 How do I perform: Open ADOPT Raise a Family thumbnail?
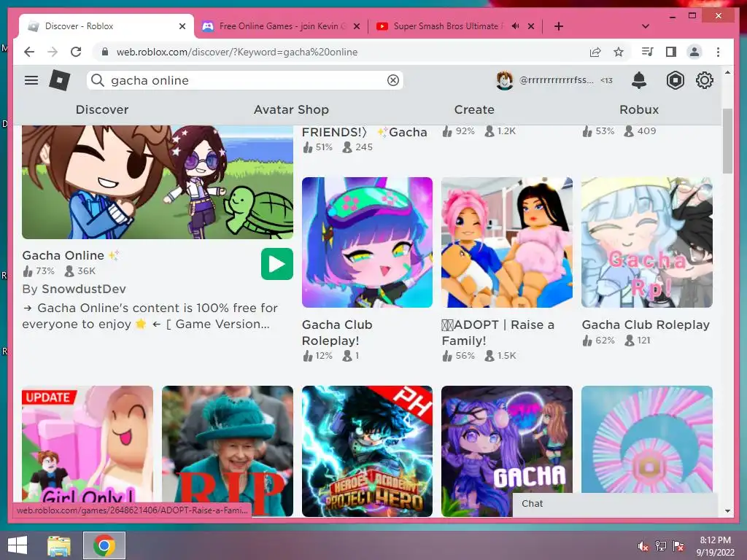pyautogui.click(x=507, y=242)
